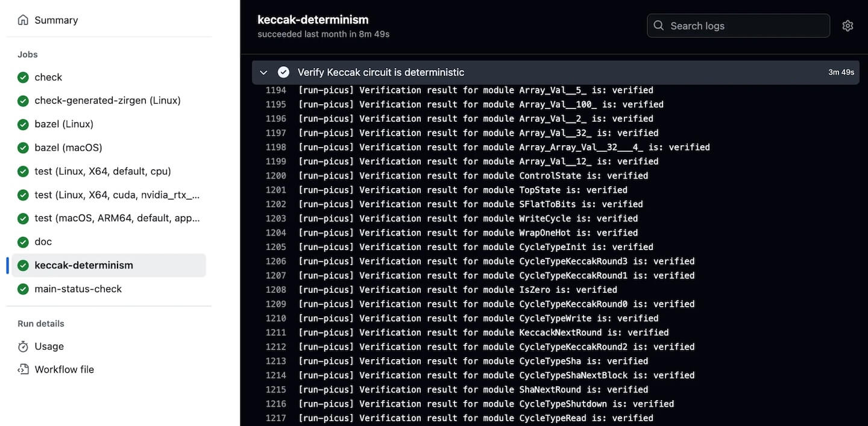Open the bazel (Linux) job
The width and height of the screenshot is (868, 426).
coord(64,124)
